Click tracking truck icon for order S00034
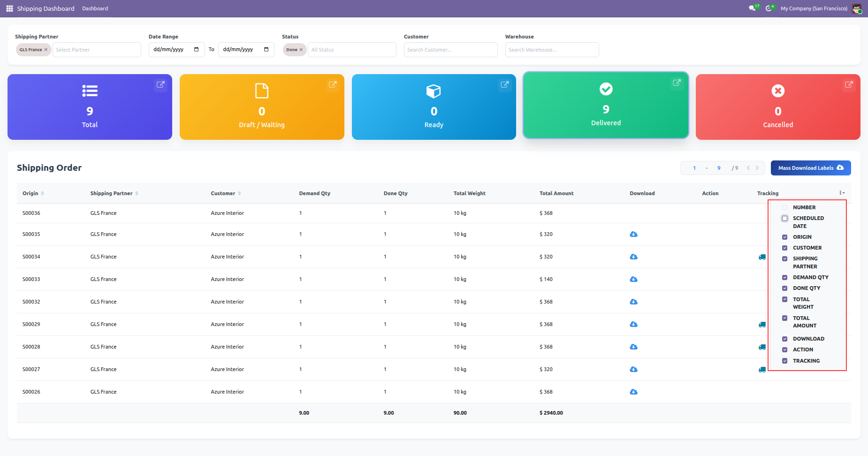This screenshot has height=456, width=868. [762, 257]
